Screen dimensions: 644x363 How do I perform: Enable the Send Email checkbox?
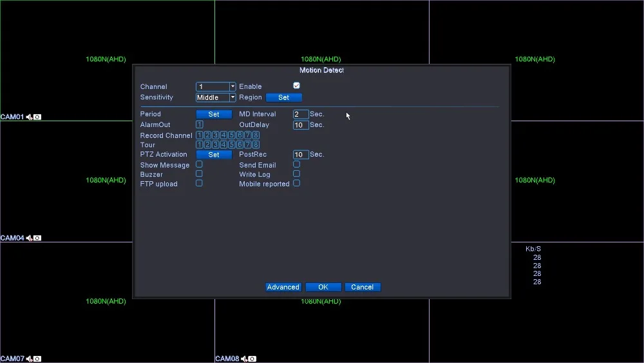coord(296,164)
